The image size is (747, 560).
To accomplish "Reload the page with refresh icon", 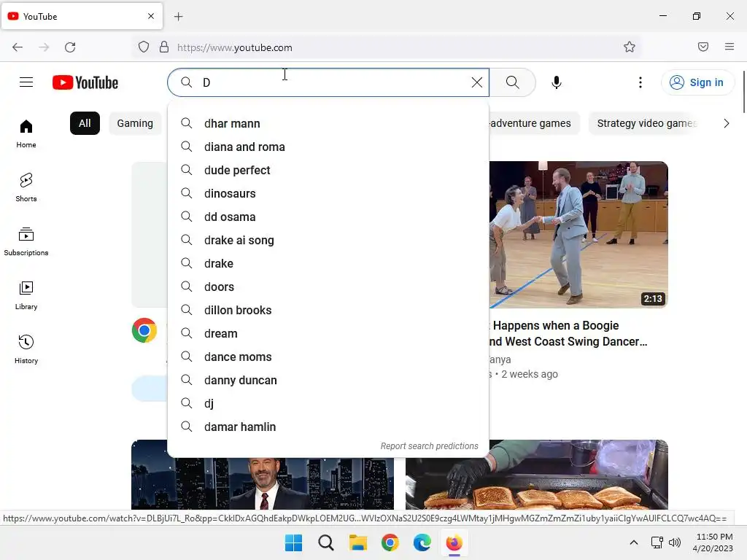I will pyautogui.click(x=70, y=47).
